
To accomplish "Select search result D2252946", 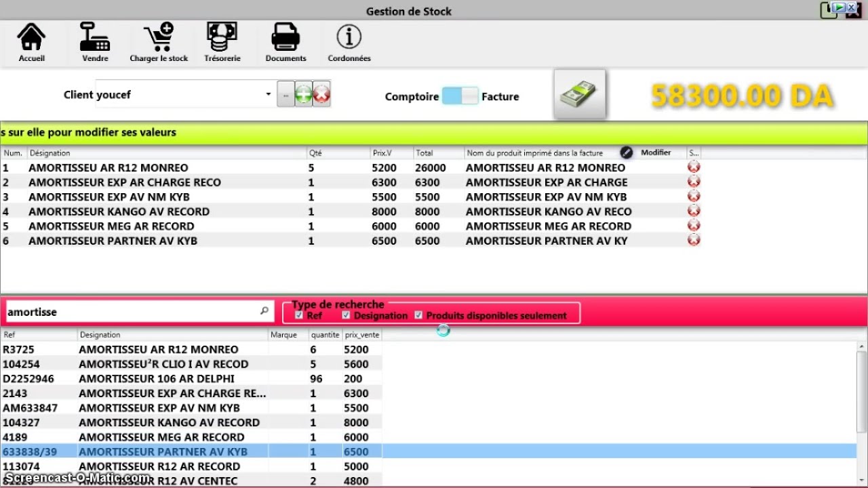I will point(28,379).
